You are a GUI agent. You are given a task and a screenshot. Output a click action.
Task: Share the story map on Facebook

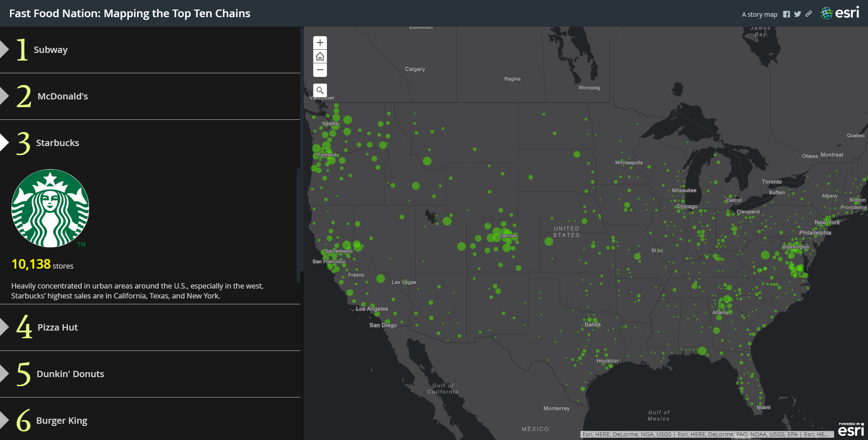786,14
